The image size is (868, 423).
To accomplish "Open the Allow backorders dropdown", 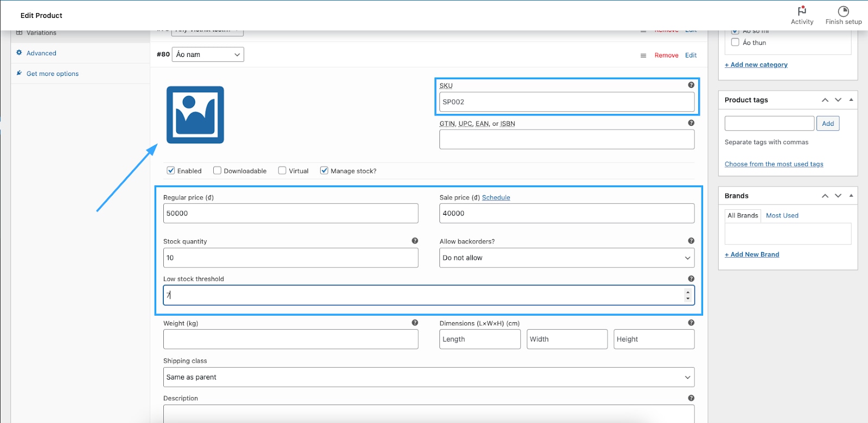I will tap(566, 258).
